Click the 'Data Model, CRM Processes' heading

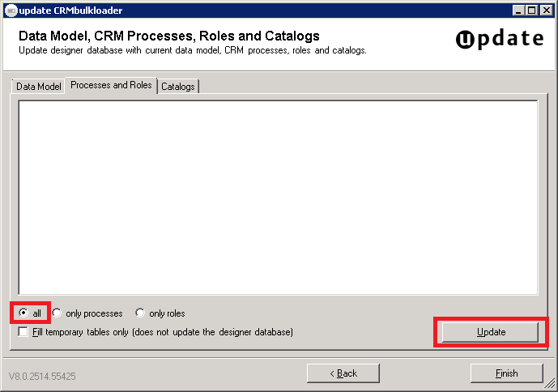pyautogui.click(x=168, y=36)
